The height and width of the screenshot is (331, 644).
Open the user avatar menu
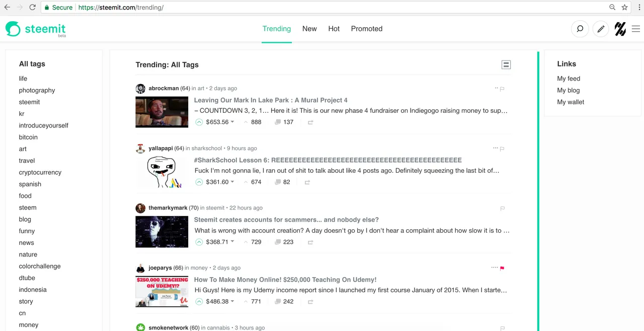click(620, 29)
